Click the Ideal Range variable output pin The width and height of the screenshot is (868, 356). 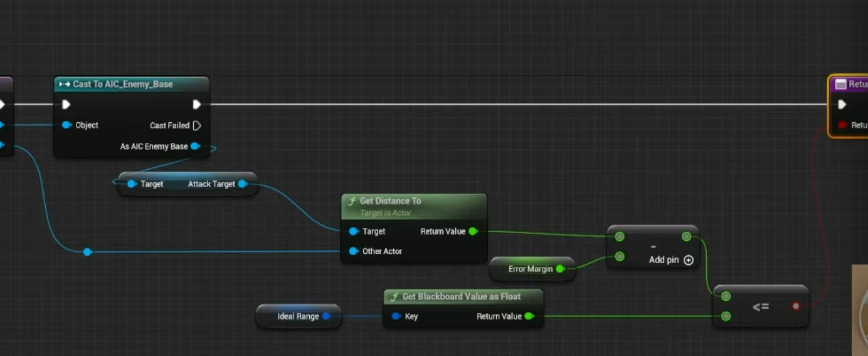326,317
